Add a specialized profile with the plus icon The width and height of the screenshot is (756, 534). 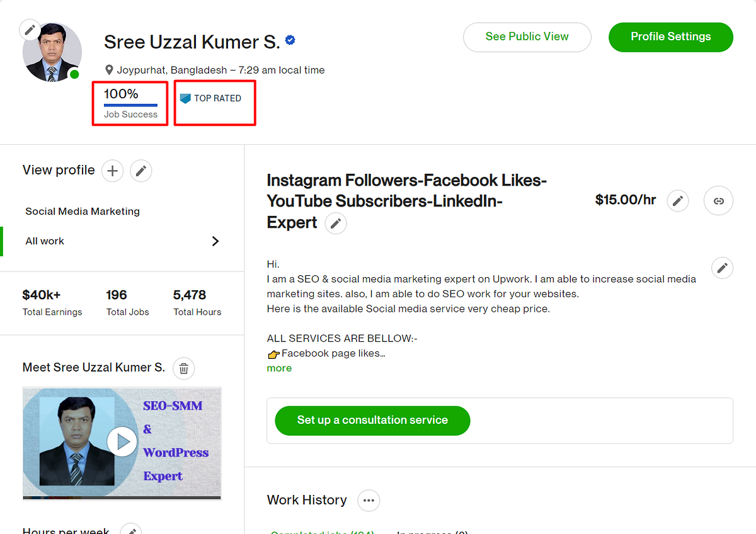(x=112, y=171)
